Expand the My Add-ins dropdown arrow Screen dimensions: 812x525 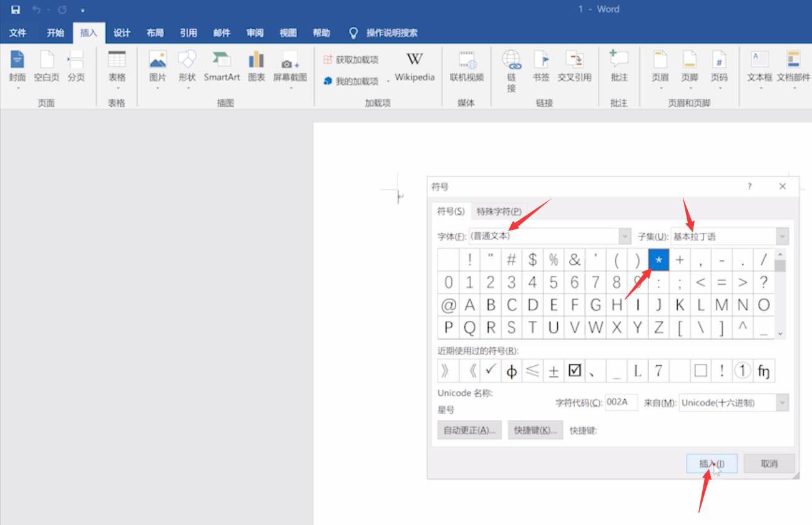[x=388, y=81]
